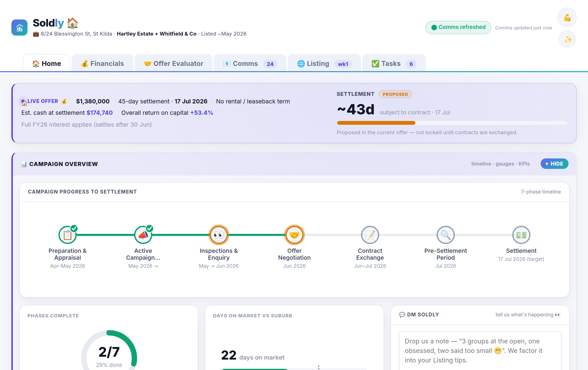Image resolution: width=588 pixels, height=370 pixels.
Task: Click the 24 badge on Comms tab
Action: [270, 64]
